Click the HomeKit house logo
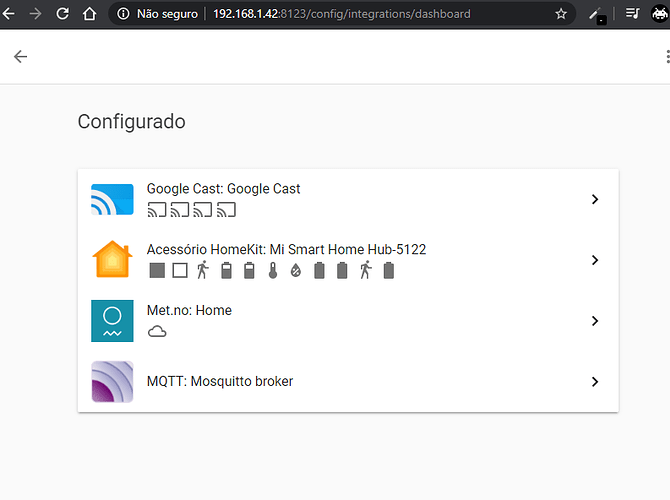This screenshot has width=670, height=500. [112, 259]
